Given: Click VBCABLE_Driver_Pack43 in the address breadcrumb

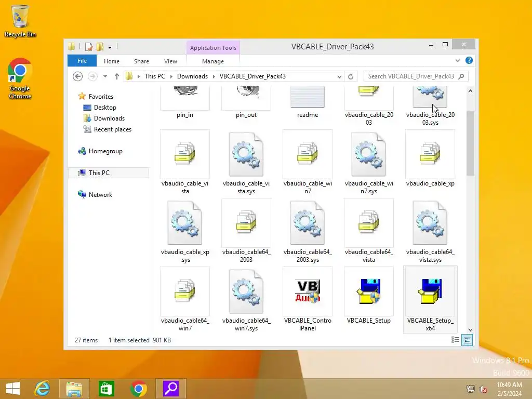Looking at the screenshot, I should [253, 76].
